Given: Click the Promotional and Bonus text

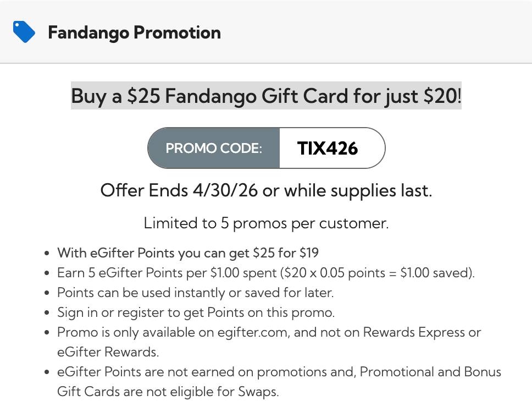Looking at the screenshot, I should click(x=431, y=372).
